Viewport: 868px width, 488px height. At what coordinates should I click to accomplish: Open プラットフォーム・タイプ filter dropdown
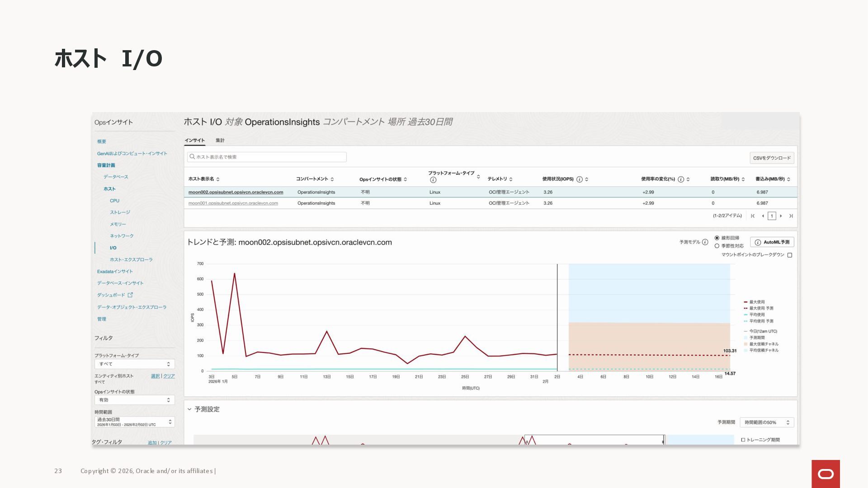tap(134, 364)
